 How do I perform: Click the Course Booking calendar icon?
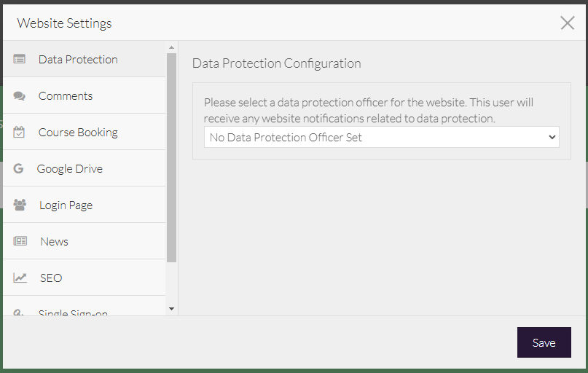coord(20,132)
